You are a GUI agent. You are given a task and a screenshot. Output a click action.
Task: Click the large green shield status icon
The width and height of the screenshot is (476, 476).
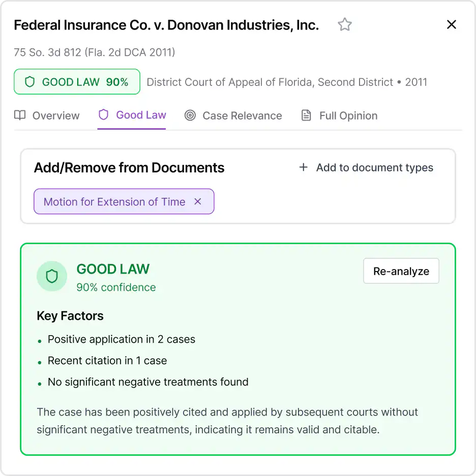click(x=52, y=276)
